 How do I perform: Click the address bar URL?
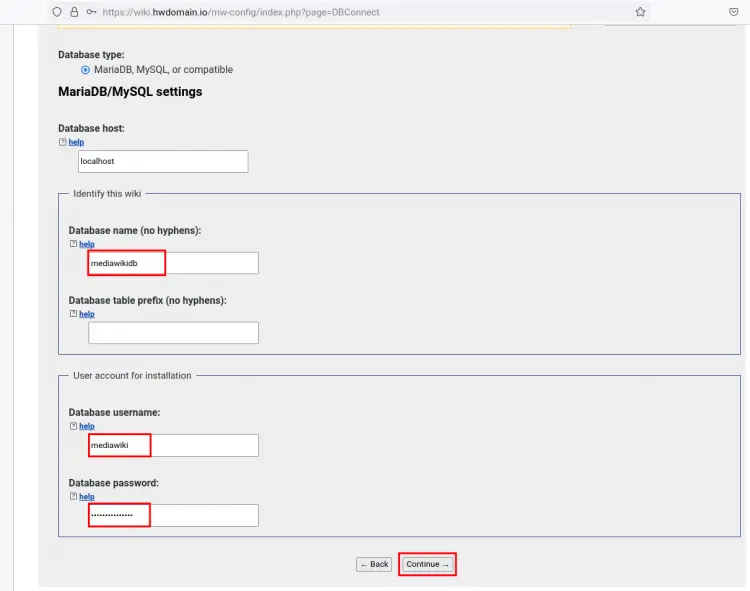pyautogui.click(x=241, y=12)
